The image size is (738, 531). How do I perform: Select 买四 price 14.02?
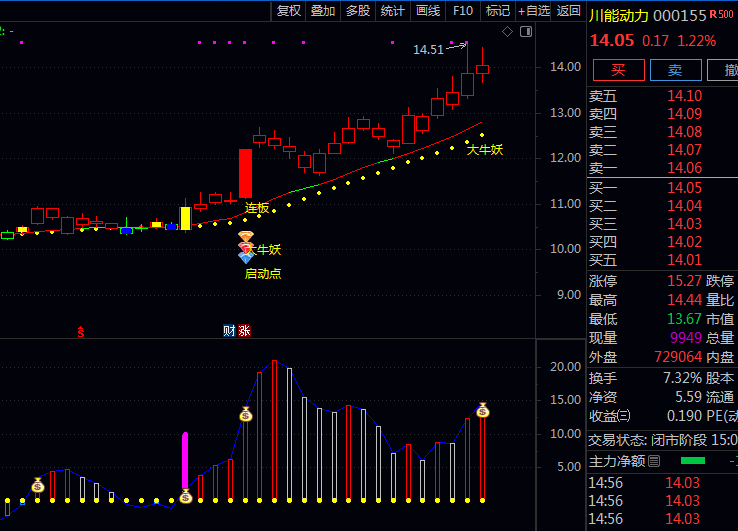(x=684, y=241)
